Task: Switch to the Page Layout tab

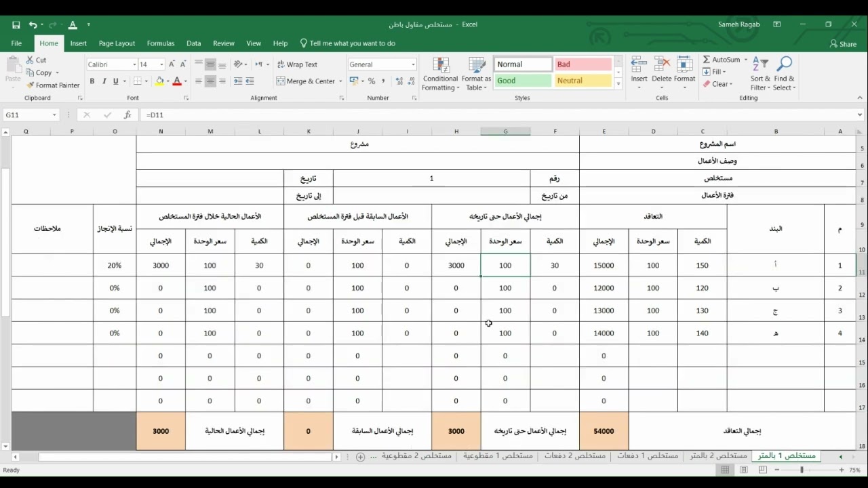Action: point(117,43)
